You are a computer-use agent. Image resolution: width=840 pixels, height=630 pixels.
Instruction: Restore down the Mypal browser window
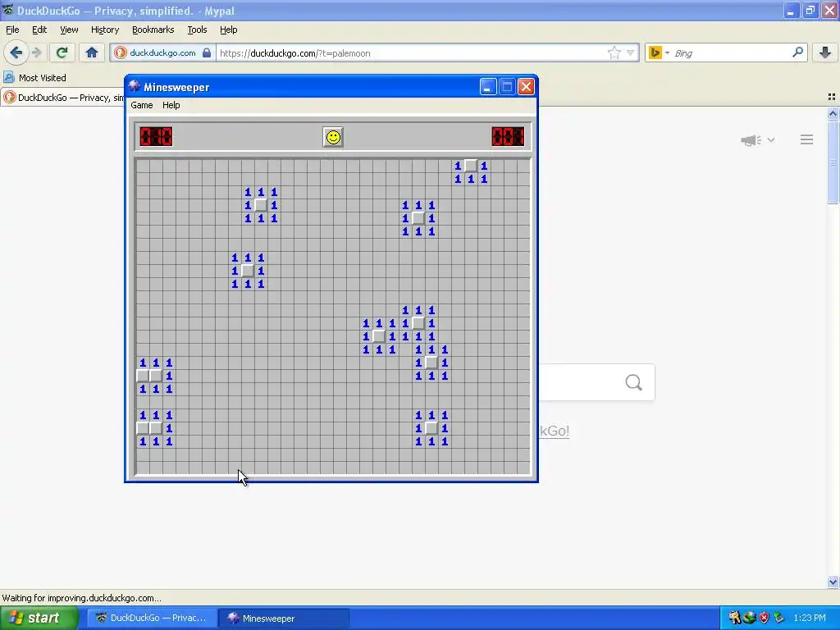pyautogui.click(x=810, y=10)
